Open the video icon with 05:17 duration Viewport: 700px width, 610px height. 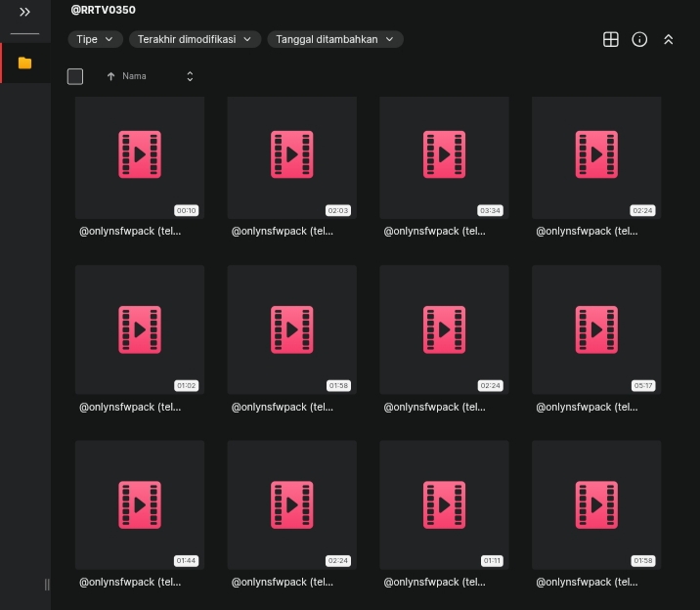(596, 329)
